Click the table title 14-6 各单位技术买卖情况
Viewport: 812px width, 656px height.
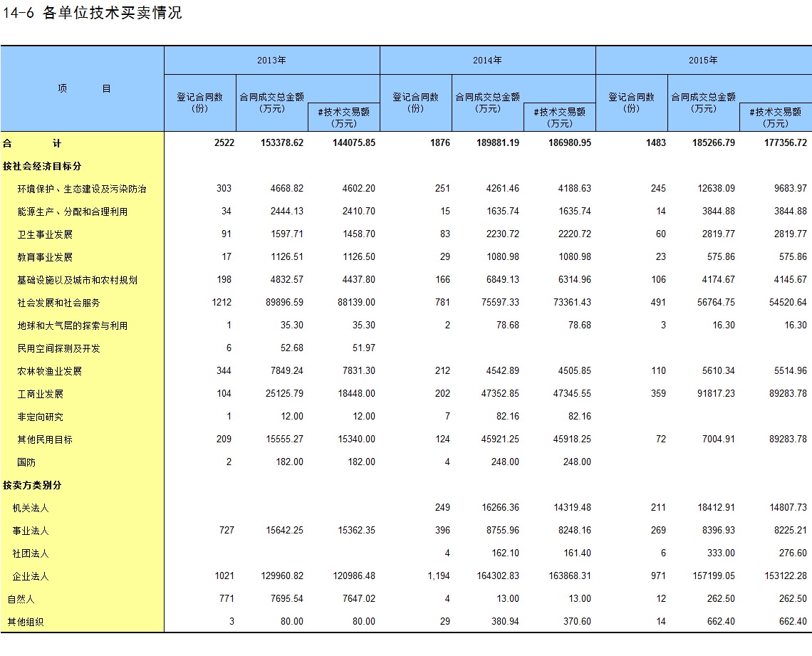(x=93, y=13)
